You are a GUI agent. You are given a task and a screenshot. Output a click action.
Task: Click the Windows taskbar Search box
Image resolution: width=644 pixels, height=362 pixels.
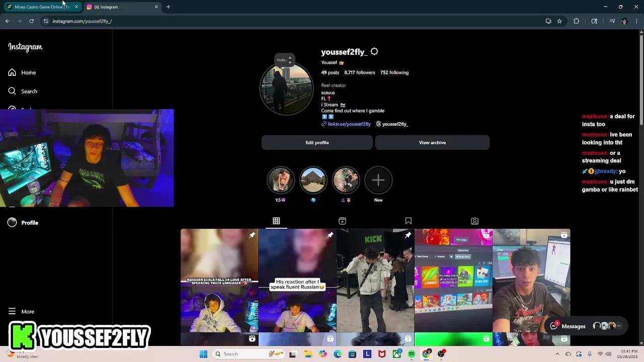(249, 354)
